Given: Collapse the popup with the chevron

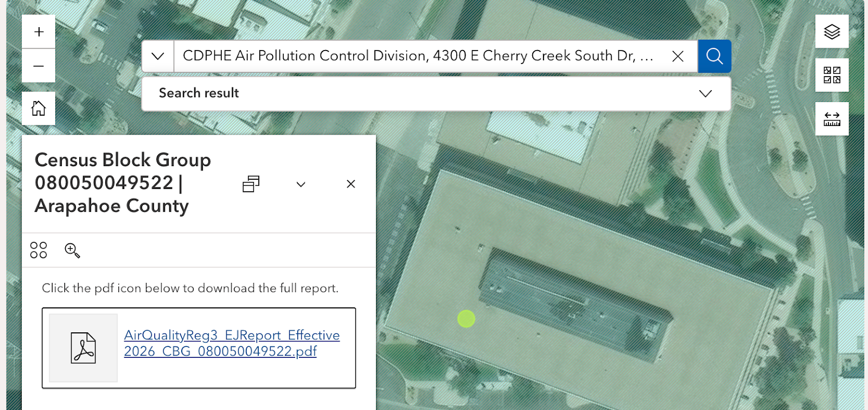Looking at the screenshot, I should click(301, 184).
